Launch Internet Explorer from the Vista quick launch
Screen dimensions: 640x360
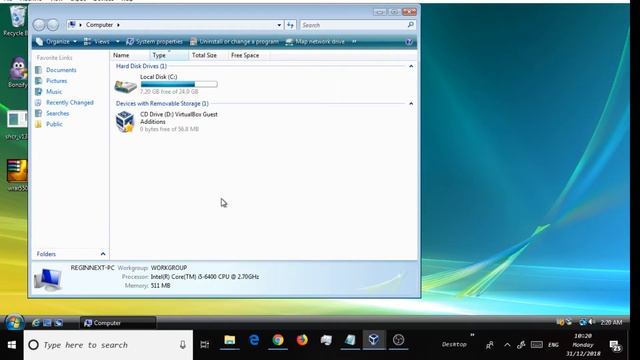coord(36,323)
